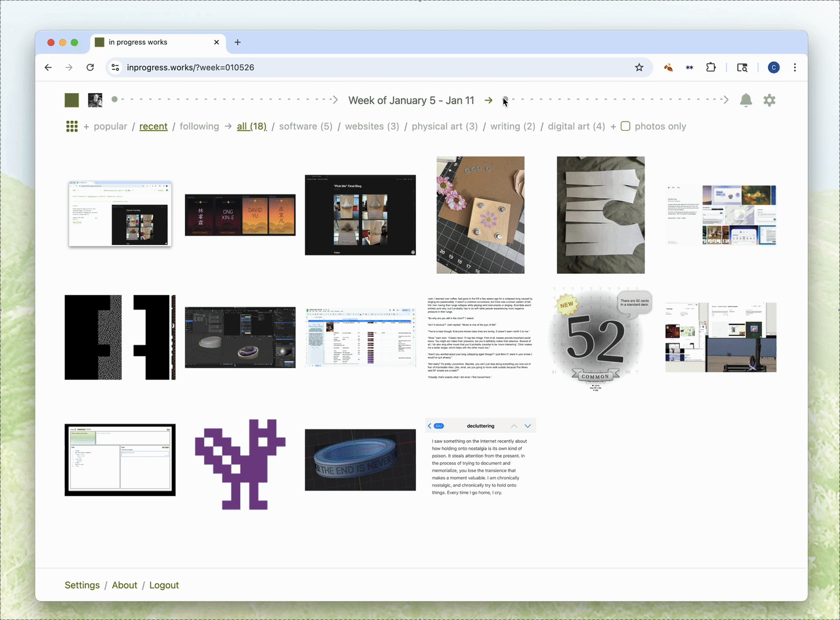
Task: Click the right timeline end chevron
Action: coord(726,100)
